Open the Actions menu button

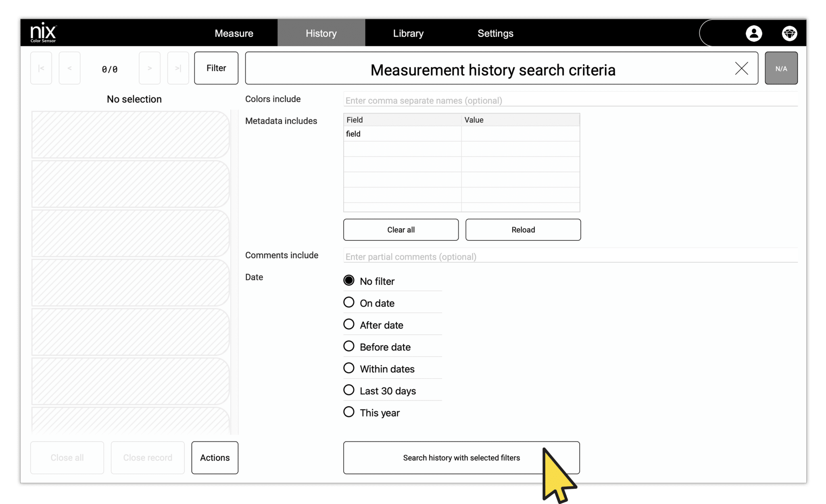215,458
